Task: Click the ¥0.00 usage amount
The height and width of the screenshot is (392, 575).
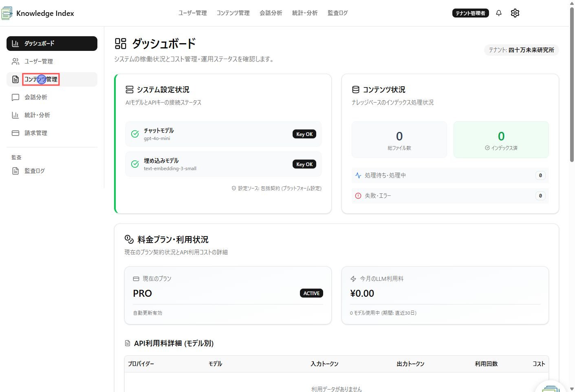Action: pos(362,293)
